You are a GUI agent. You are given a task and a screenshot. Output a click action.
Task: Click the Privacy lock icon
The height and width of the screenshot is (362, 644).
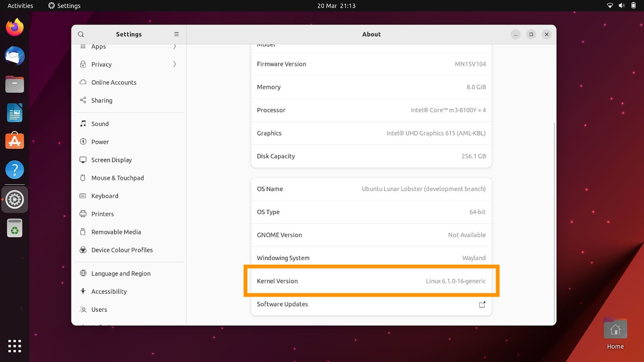(83, 64)
